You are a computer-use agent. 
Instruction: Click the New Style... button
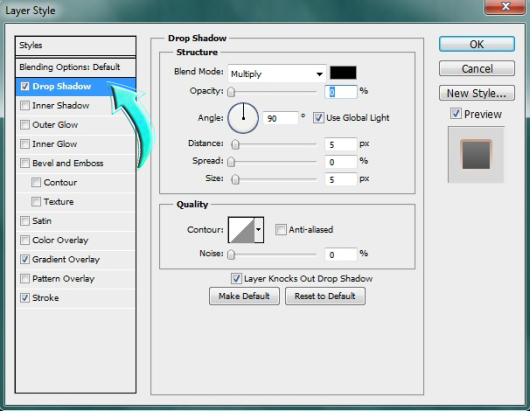[477, 93]
